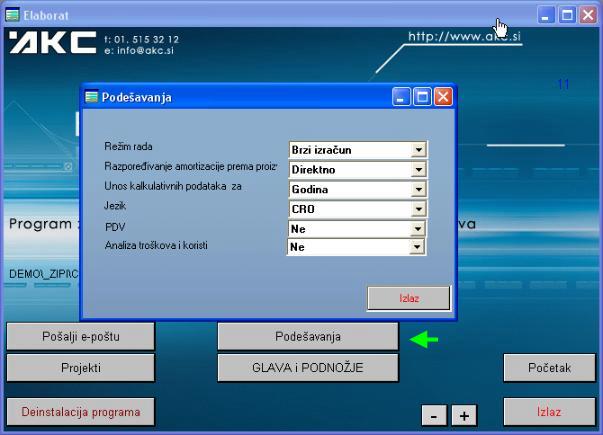Open the http://www.akc.si link
This screenshot has height=435, width=603.
pyautogui.click(x=464, y=37)
